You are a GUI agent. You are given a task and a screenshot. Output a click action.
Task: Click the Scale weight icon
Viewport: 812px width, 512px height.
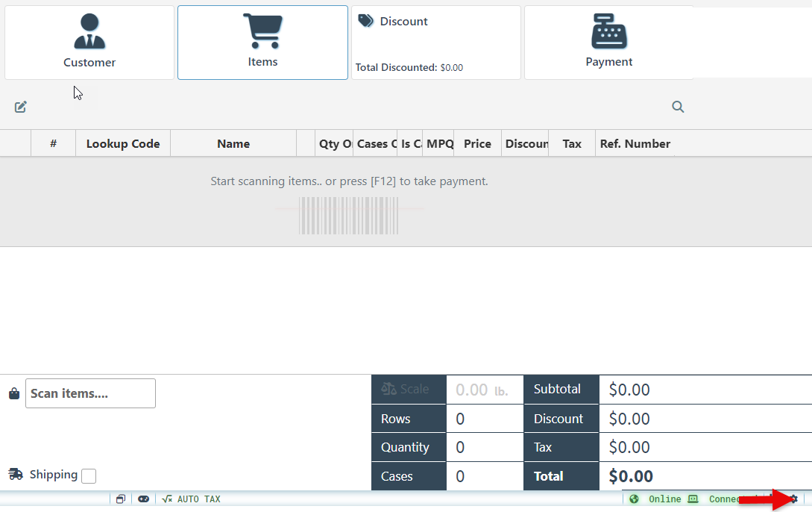(389, 389)
